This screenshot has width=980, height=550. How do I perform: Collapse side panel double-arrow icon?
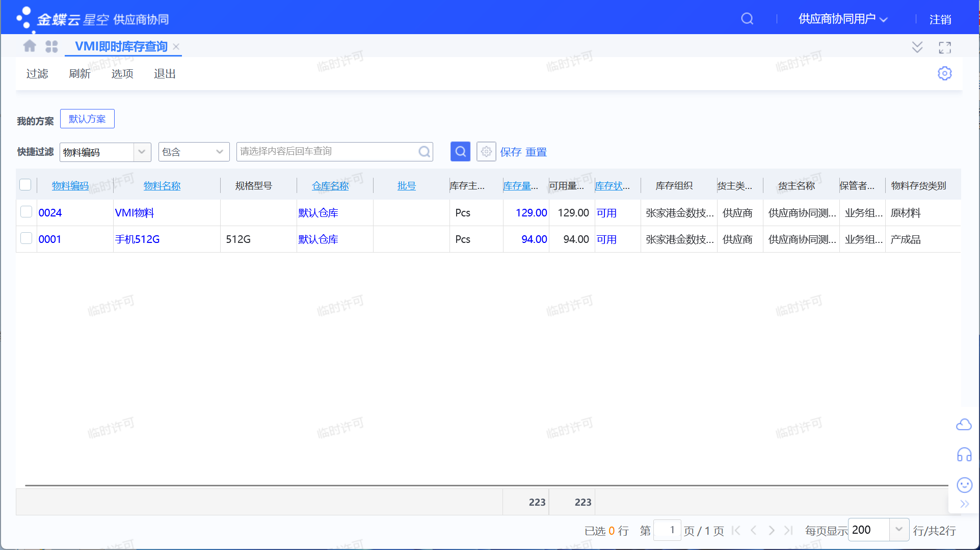[964, 504]
